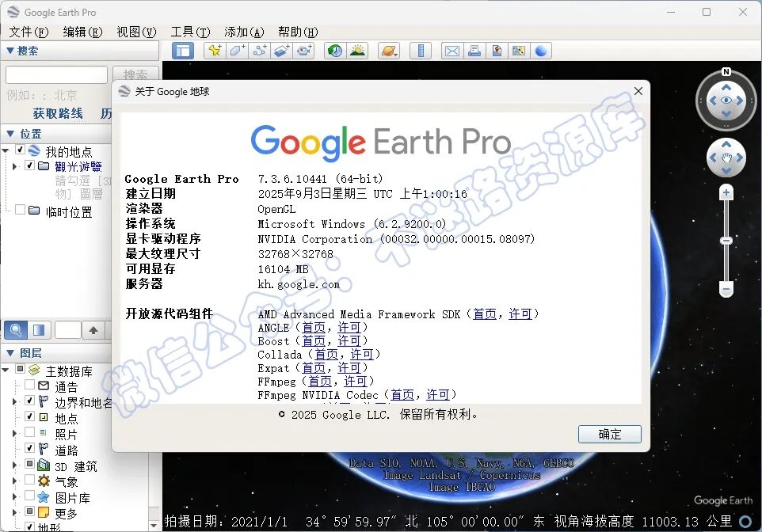Open the 帮助(H) menu
762x532 pixels.
pos(298,32)
